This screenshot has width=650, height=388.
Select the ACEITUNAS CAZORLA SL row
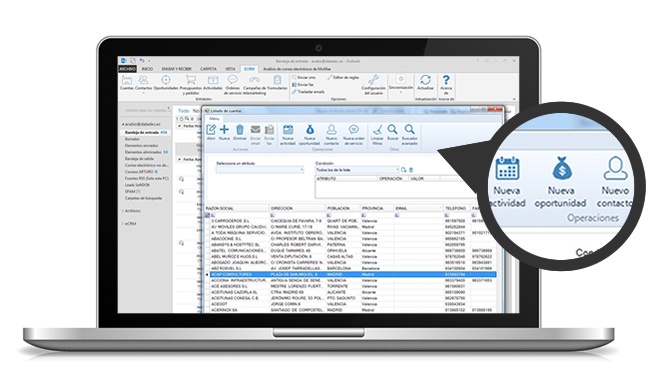pyautogui.click(x=350, y=292)
